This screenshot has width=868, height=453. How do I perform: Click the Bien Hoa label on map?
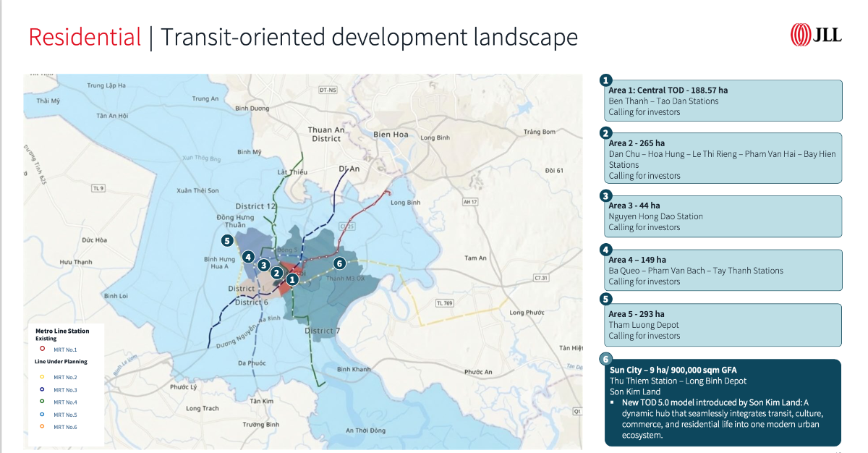[x=391, y=135]
